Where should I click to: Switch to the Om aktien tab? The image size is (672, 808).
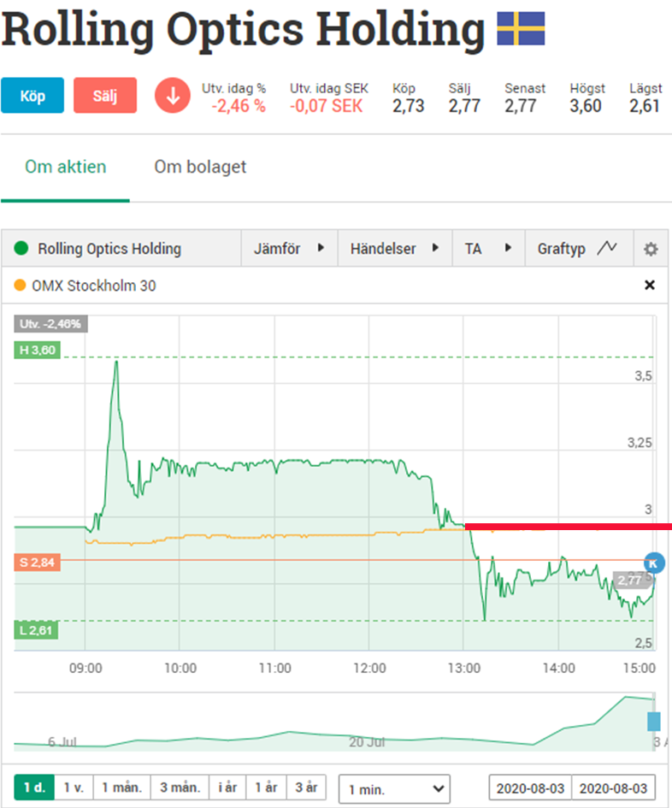tap(66, 167)
